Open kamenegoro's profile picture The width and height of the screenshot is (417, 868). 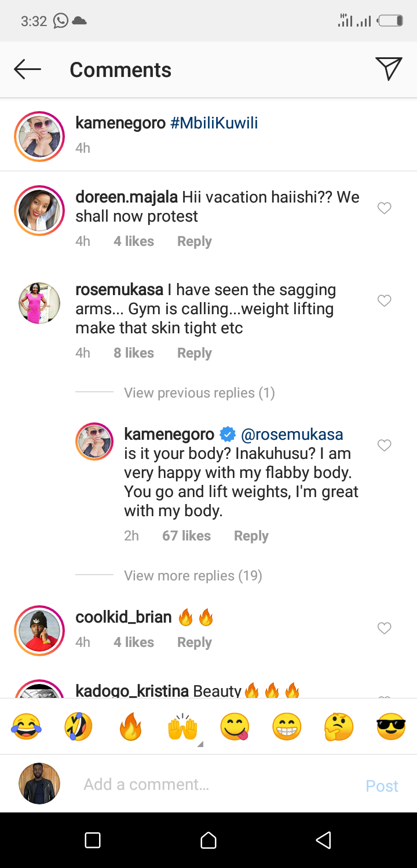tap(39, 136)
